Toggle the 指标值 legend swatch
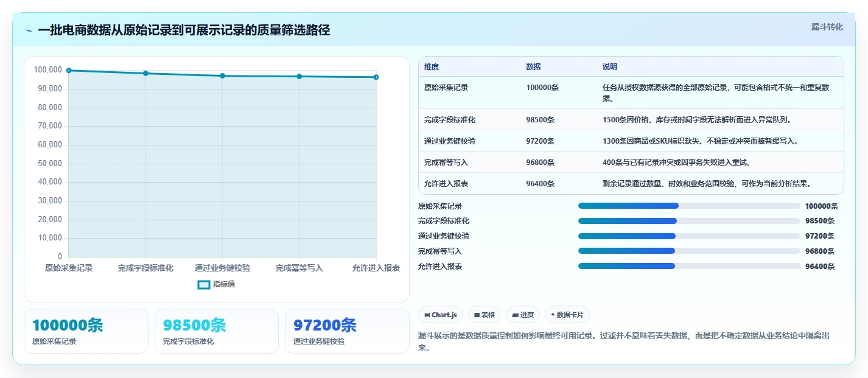This screenshot has width=868, height=378. pyautogui.click(x=204, y=284)
